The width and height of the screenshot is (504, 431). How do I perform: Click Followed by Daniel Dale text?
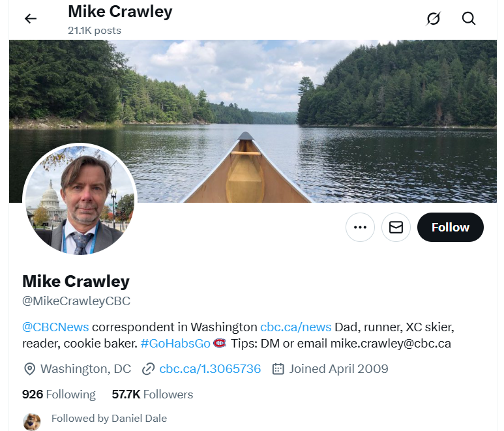[x=109, y=419]
